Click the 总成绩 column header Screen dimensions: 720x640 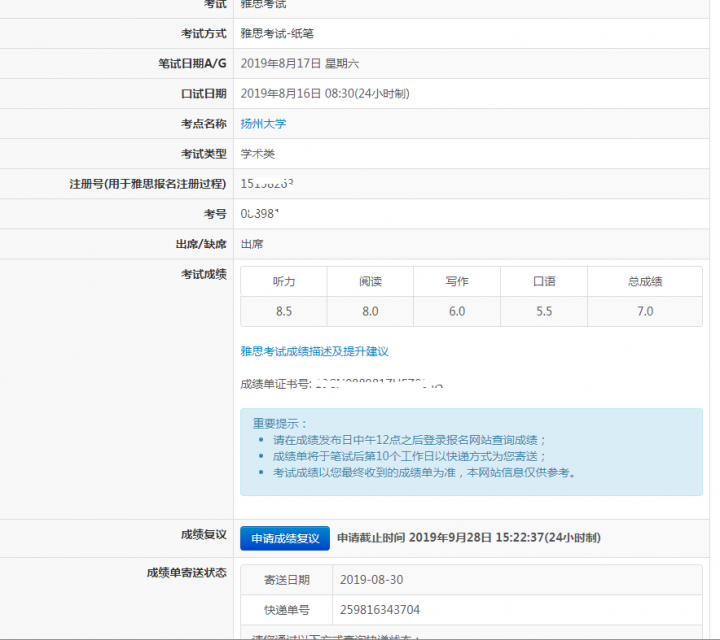click(645, 282)
